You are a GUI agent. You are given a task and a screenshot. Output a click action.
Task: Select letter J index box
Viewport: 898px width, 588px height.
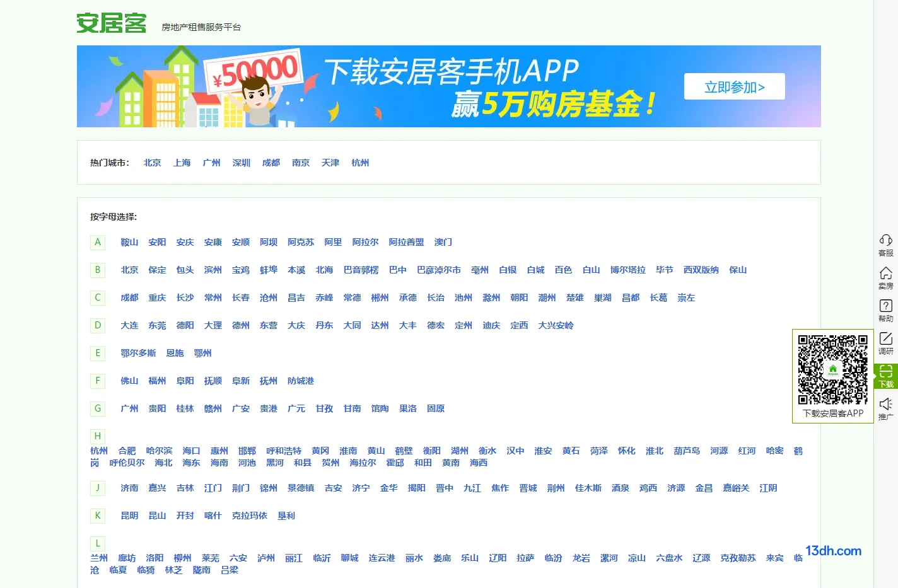(98, 488)
